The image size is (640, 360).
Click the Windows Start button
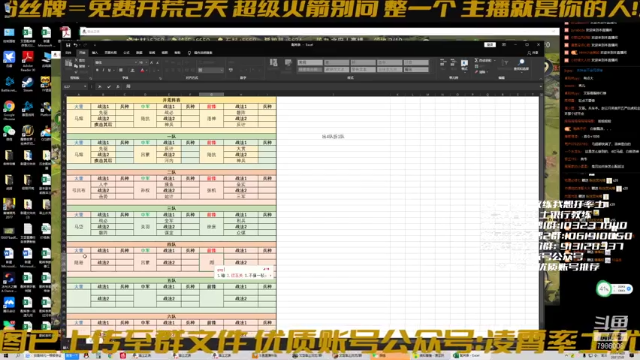[x=6, y=356]
